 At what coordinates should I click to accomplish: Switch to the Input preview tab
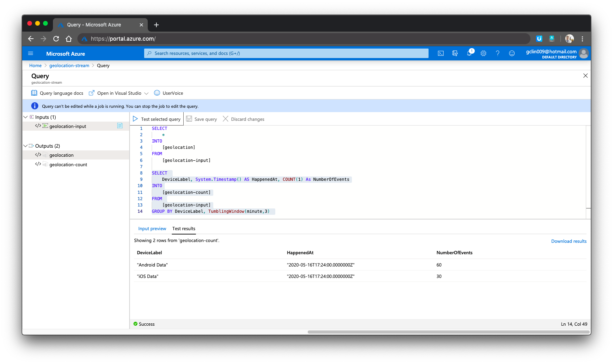point(152,229)
